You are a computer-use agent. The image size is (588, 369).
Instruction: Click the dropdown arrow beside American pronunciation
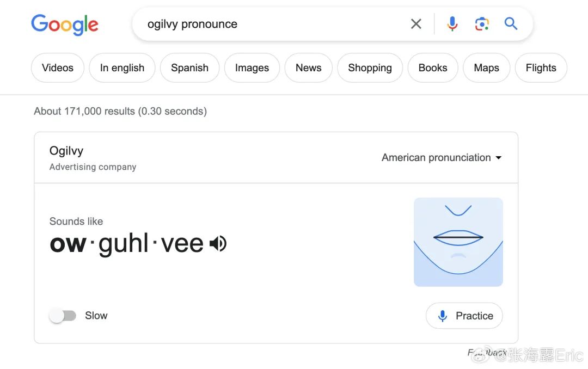tap(498, 158)
